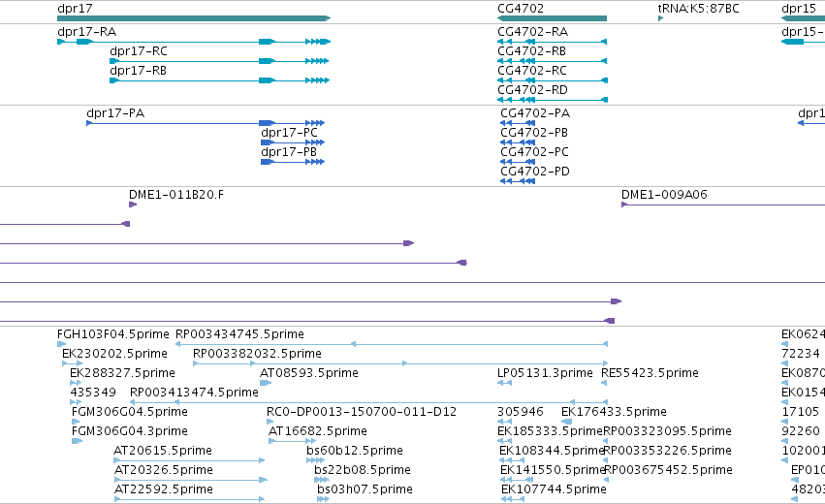Select EST RP003353226.5prime
This screenshot has height=504, width=825.
(667, 451)
